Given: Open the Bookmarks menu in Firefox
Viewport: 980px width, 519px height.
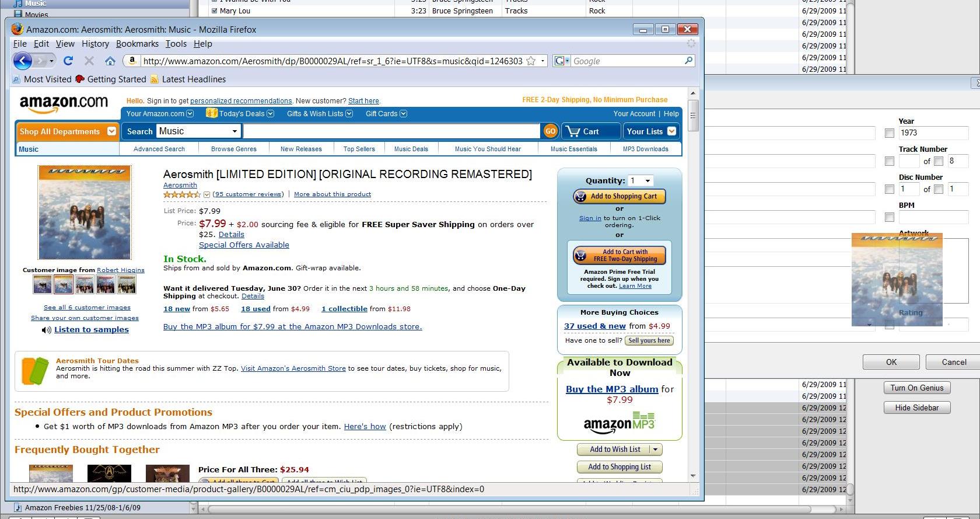Looking at the screenshot, I should (137, 44).
